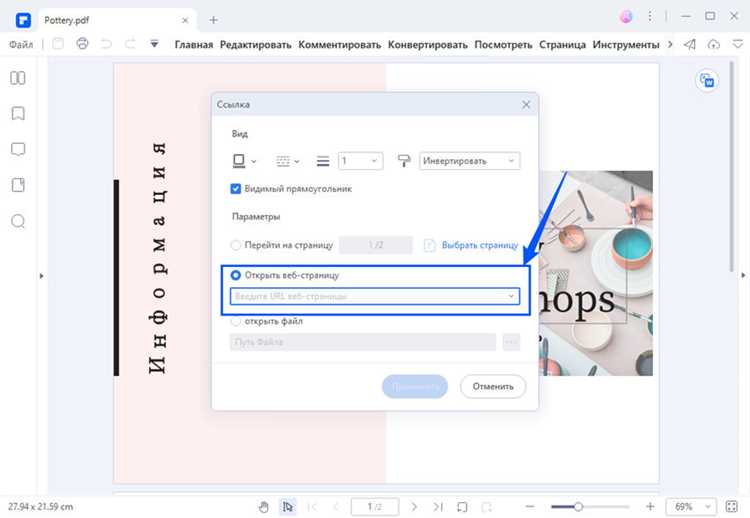Switch to the Инструменты tab
Image resolution: width=750 pixels, height=518 pixels.
[x=626, y=44]
